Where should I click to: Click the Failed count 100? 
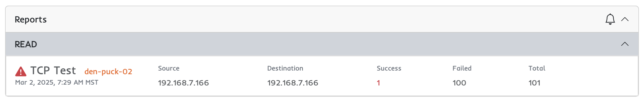pyautogui.click(x=459, y=83)
